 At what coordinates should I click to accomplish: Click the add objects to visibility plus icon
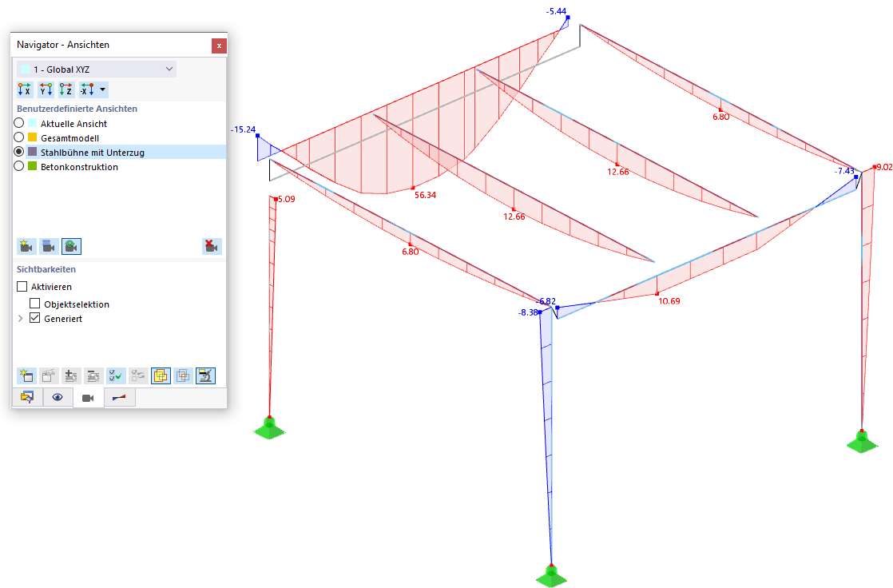[71, 375]
